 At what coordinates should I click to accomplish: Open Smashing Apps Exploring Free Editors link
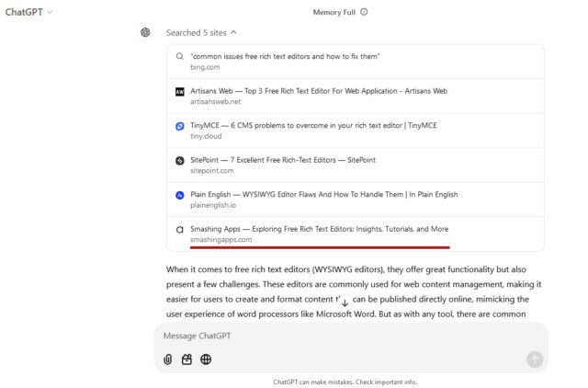(x=319, y=229)
